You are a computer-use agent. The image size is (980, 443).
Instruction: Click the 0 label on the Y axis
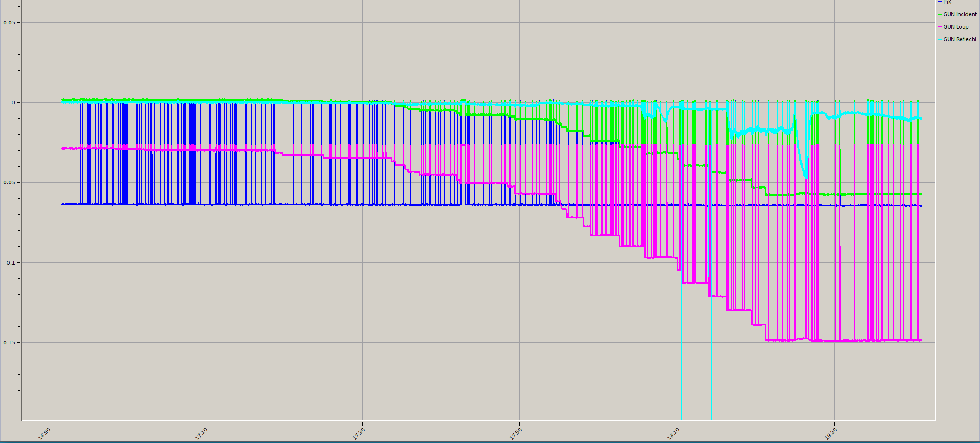pyautogui.click(x=13, y=103)
